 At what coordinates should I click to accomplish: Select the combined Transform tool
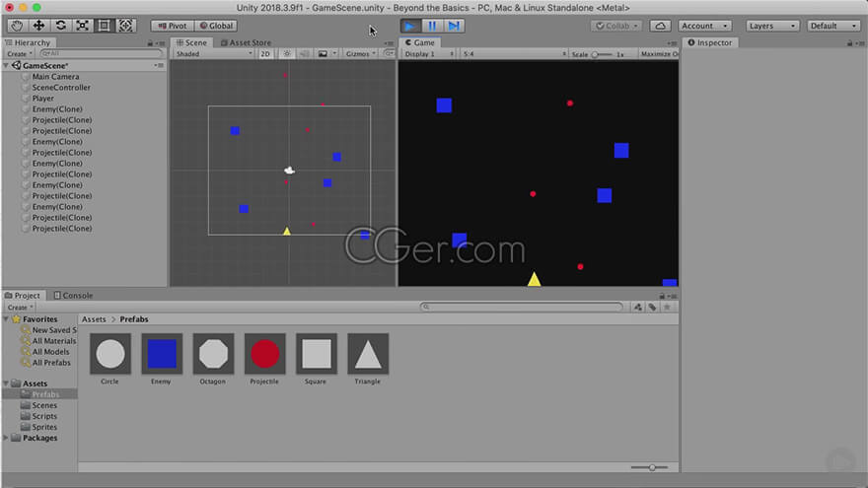coord(125,26)
